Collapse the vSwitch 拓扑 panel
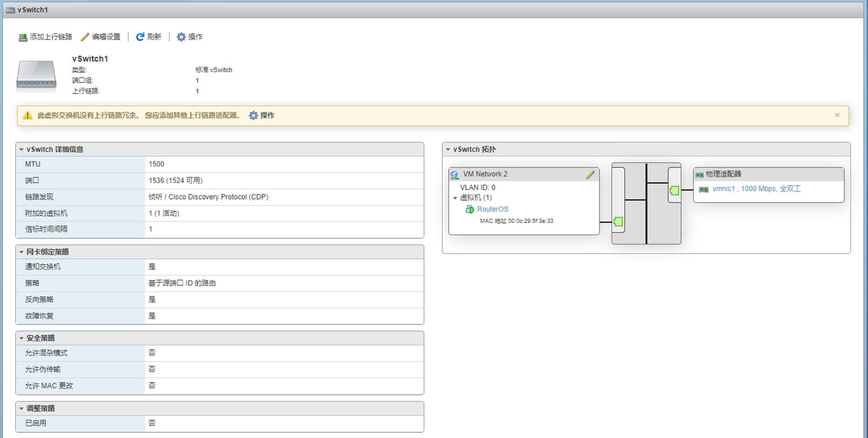This screenshot has height=438, width=868. (448, 149)
